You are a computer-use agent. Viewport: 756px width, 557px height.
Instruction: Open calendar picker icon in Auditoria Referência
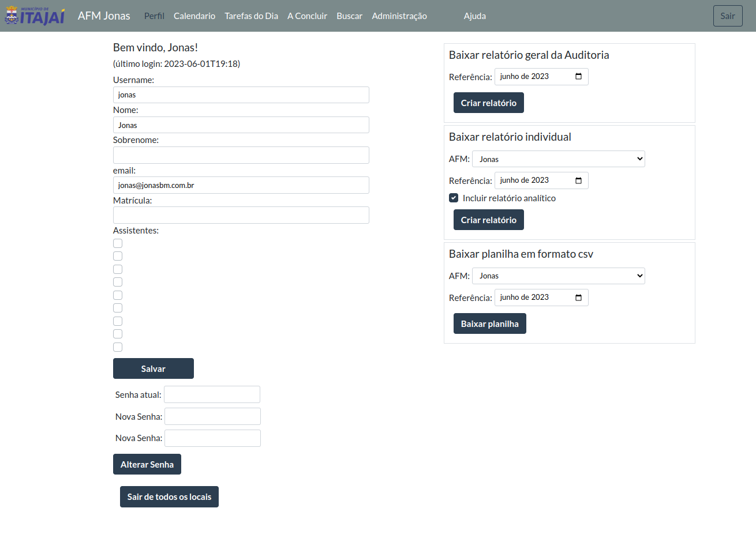point(578,77)
